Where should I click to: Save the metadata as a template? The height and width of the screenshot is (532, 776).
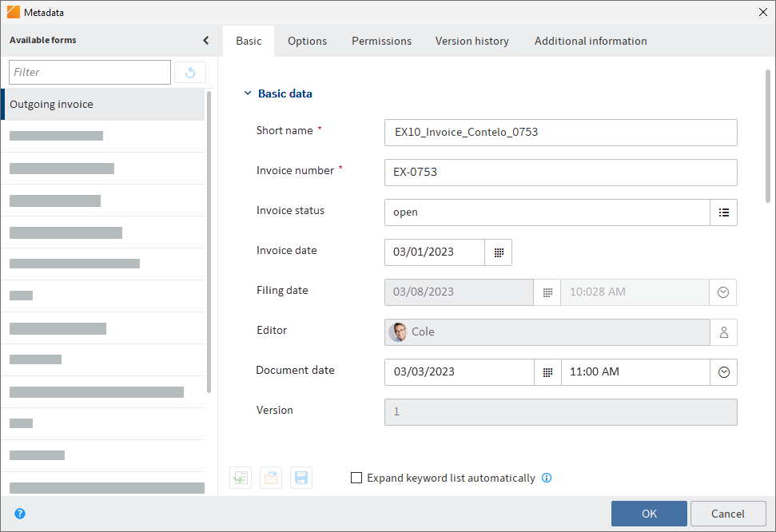click(301, 477)
